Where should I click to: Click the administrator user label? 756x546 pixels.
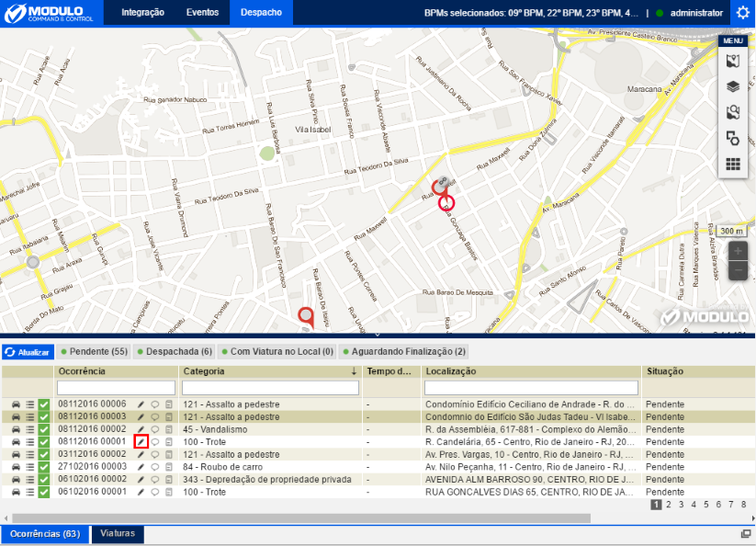696,13
